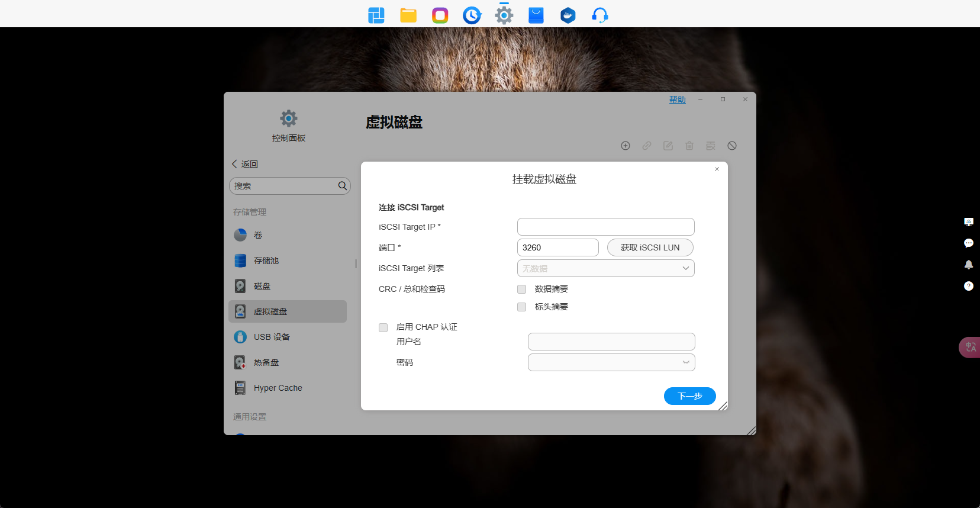This screenshot has width=980, height=508.
Task: Open the question mark help icon
Action: 969,286
